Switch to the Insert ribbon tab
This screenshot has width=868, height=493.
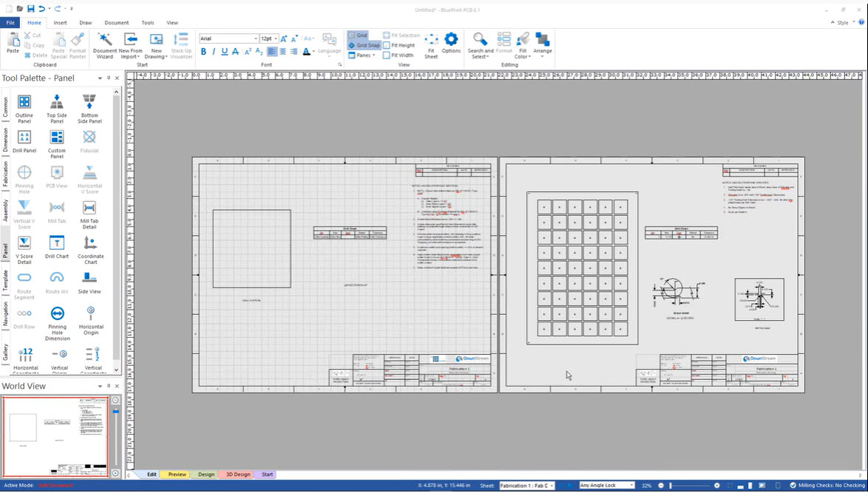point(61,22)
